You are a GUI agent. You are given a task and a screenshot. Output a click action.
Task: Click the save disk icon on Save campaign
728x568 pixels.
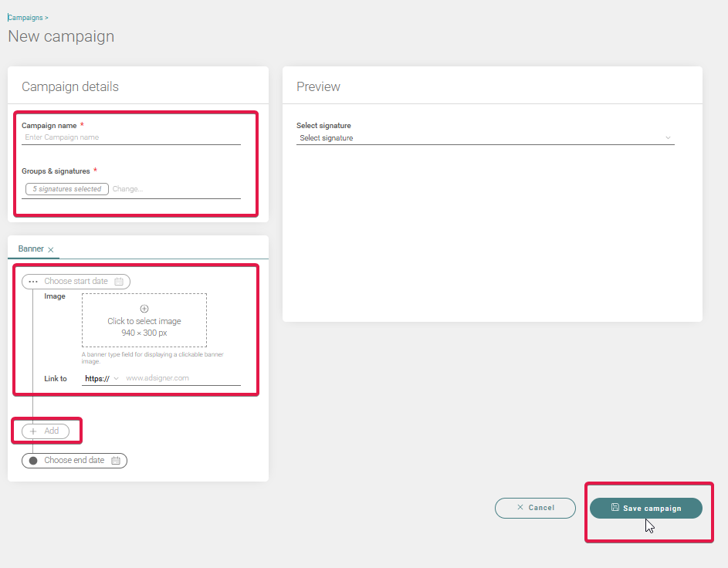(x=615, y=508)
